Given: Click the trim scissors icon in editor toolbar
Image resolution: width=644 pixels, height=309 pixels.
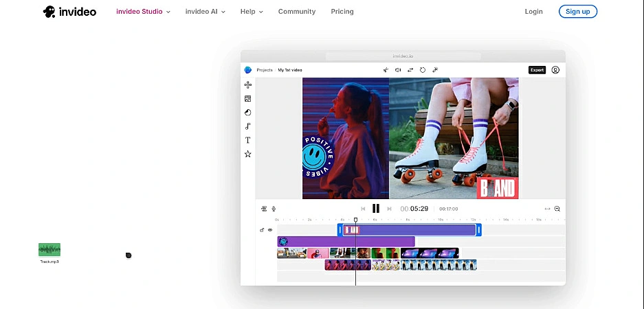Looking at the screenshot, I should [x=386, y=70].
